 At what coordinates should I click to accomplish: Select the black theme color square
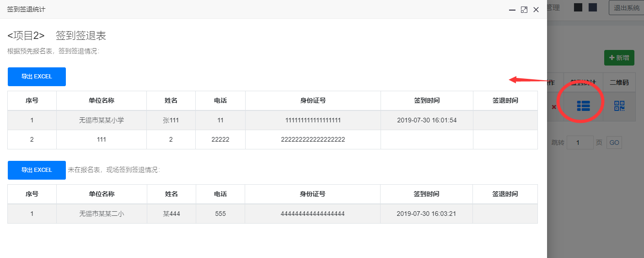click(578, 7)
